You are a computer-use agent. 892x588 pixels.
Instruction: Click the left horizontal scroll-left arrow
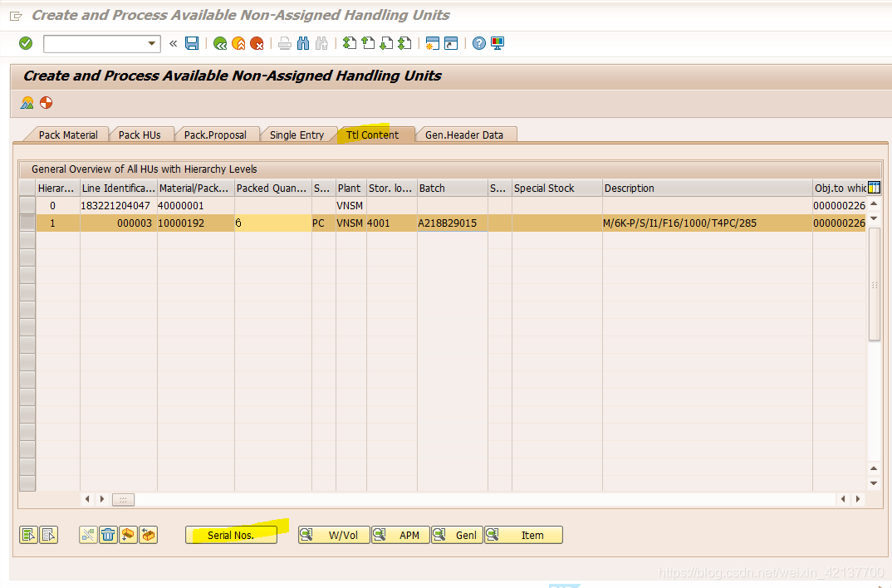(x=87, y=498)
